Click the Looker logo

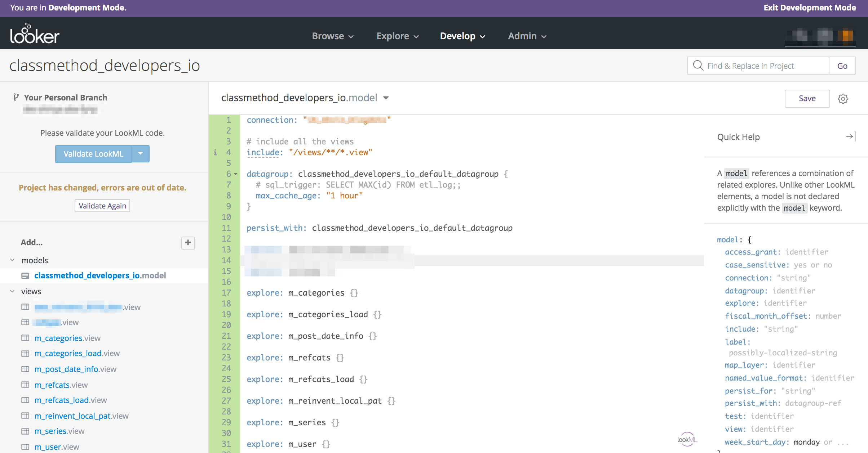(35, 35)
